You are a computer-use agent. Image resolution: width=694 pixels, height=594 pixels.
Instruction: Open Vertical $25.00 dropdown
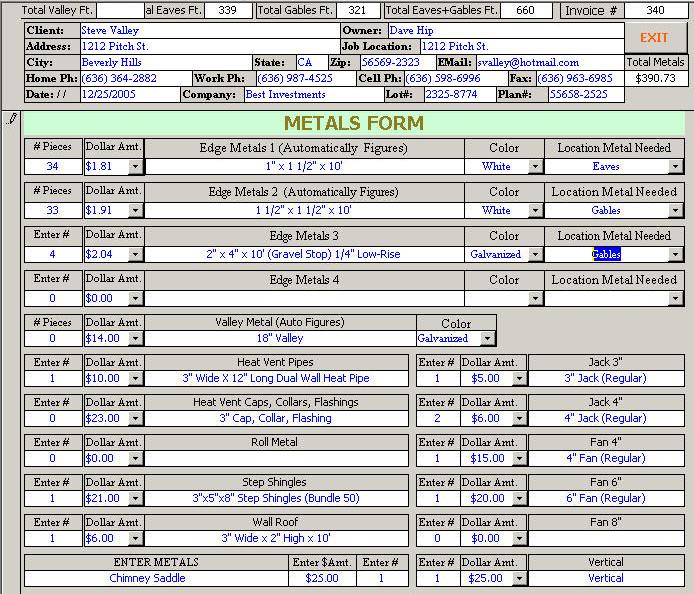[519, 578]
